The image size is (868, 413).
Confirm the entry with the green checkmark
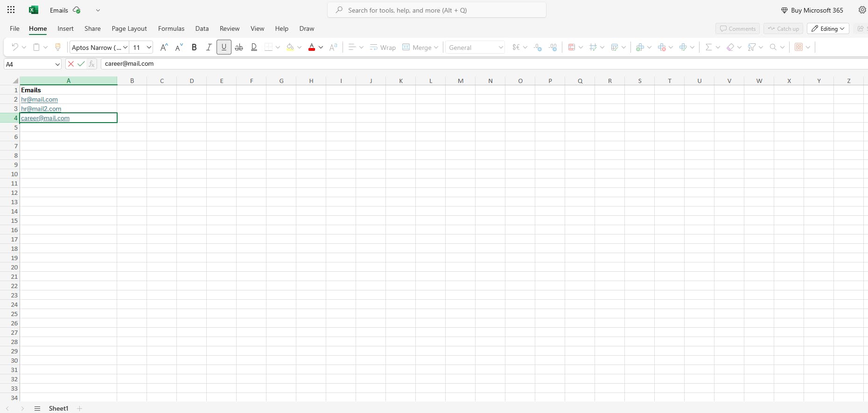[81, 64]
